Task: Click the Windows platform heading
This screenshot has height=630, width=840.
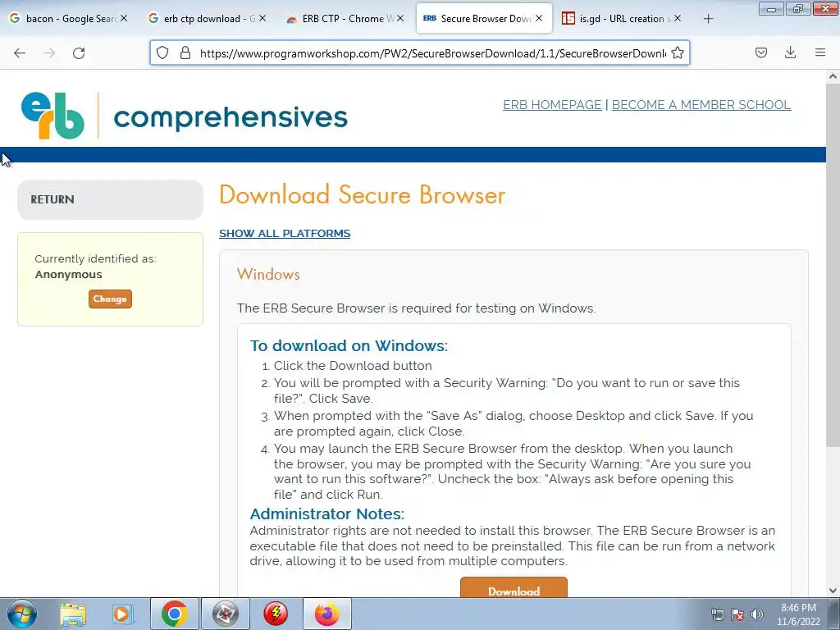Action: click(268, 274)
